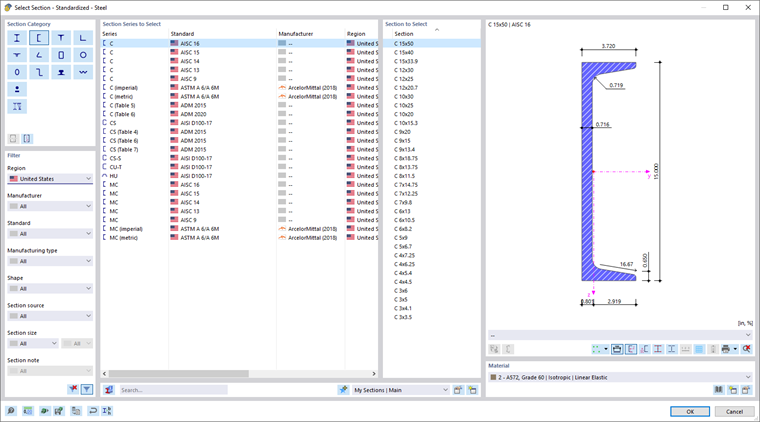Open the Section source filter dropdown
Viewport: 760px width, 422px height.
pyautogui.click(x=50, y=316)
